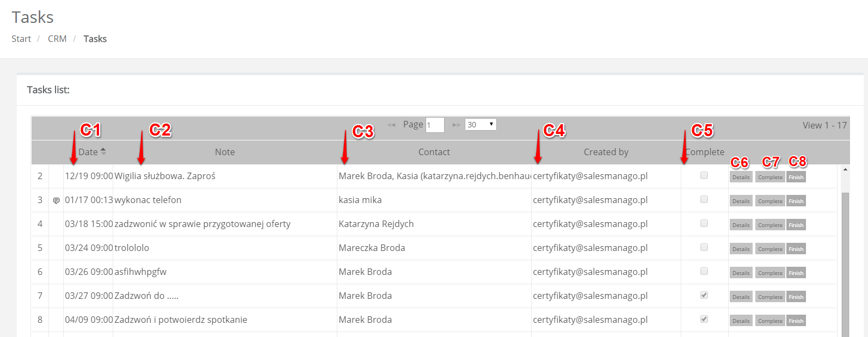Go to Start in the breadcrumb
The image size is (868, 337).
21,39
